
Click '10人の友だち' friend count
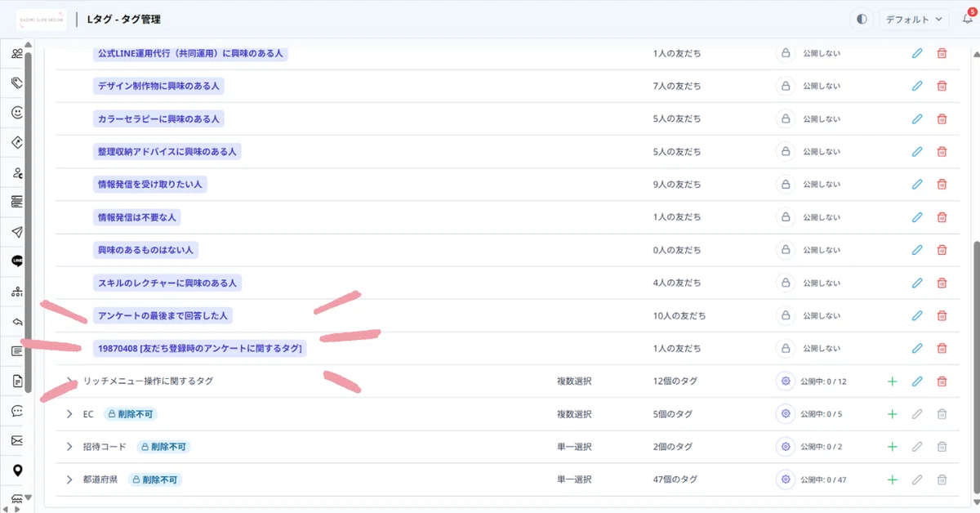[679, 315]
